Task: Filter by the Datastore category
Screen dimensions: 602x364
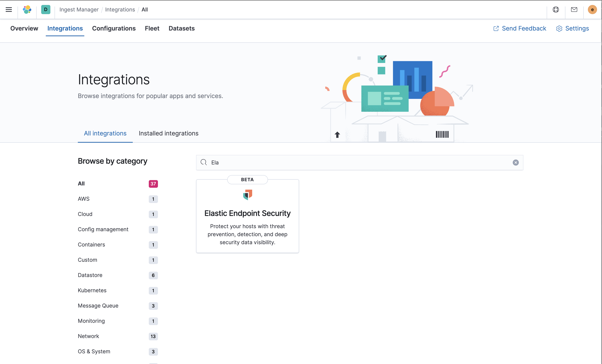Action: click(90, 275)
